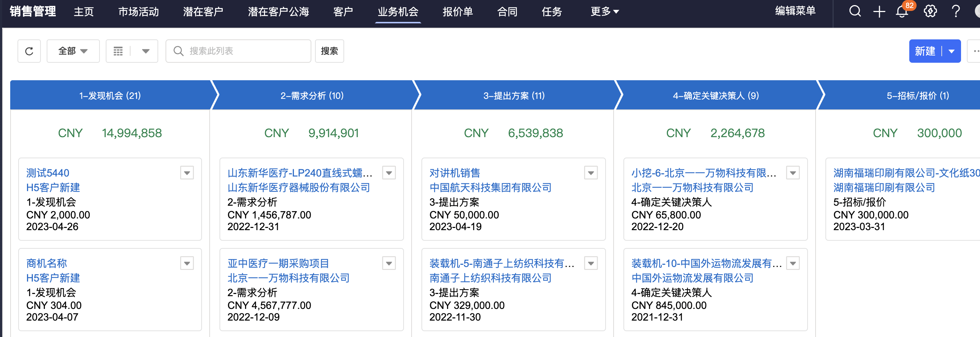This screenshot has width=980, height=337.
Task: Open the arrow menu on 测试5440 card
Action: (187, 173)
